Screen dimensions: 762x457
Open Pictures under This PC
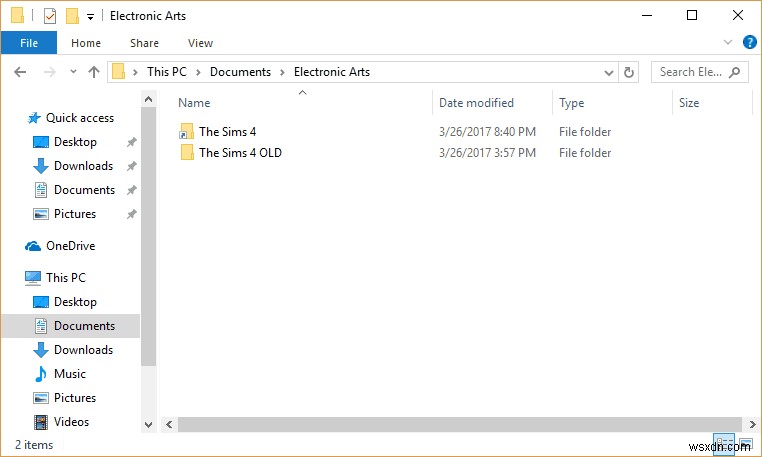click(75, 397)
